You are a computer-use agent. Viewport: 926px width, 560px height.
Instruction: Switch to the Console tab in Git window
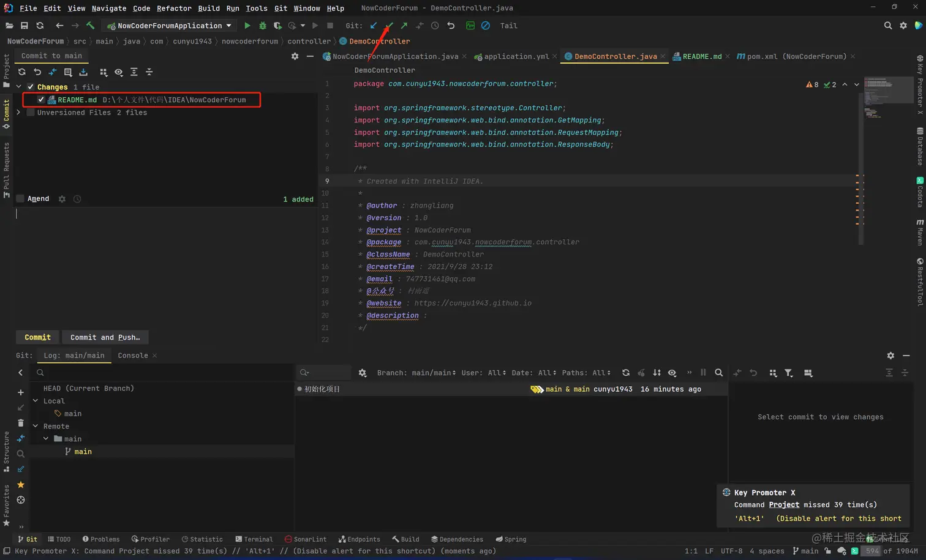pyautogui.click(x=133, y=356)
